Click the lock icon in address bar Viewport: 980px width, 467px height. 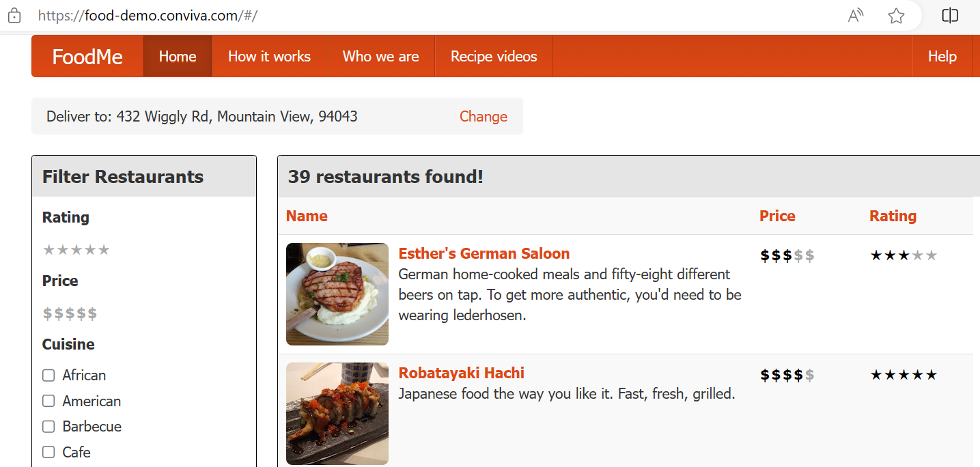point(14,16)
